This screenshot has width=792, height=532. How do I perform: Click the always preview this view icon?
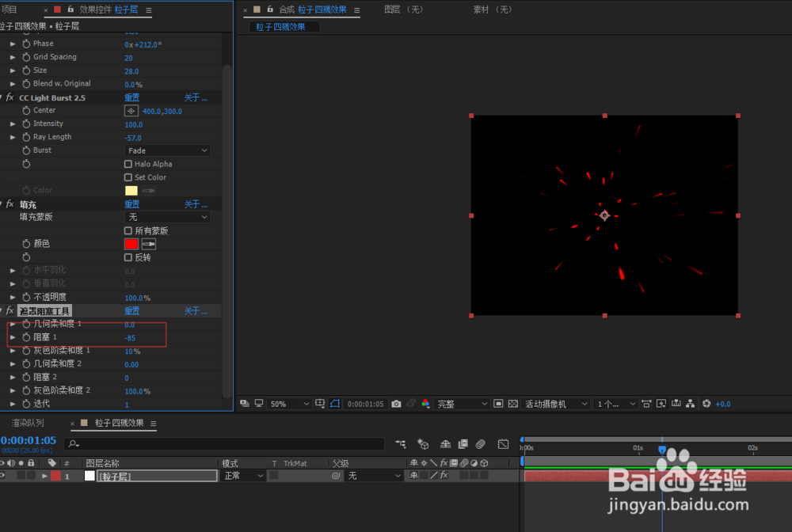click(x=245, y=404)
